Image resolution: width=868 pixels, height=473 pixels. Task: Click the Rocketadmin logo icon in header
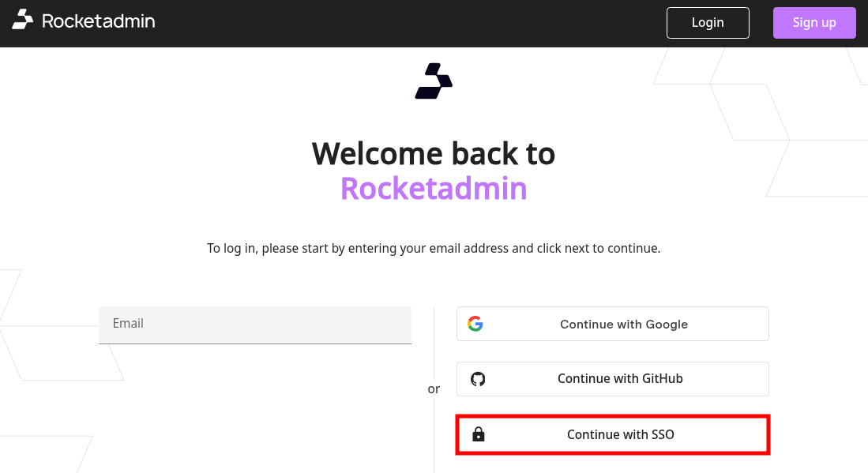pyautogui.click(x=23, y=21)
